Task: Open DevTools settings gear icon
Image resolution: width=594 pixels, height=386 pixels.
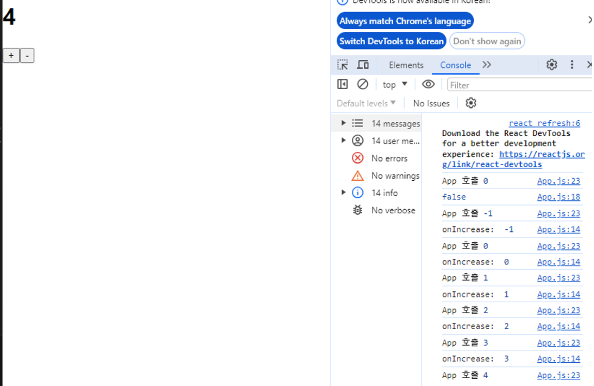Action: point(552,65)
